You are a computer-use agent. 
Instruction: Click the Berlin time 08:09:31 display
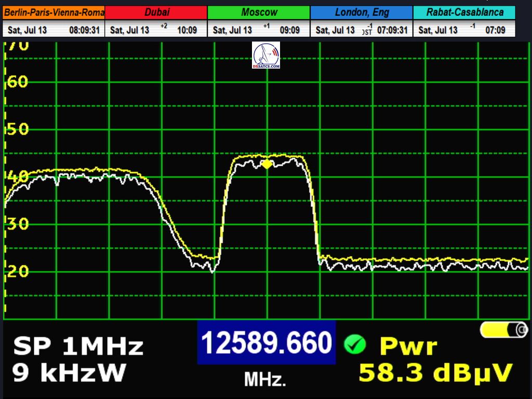84,30
